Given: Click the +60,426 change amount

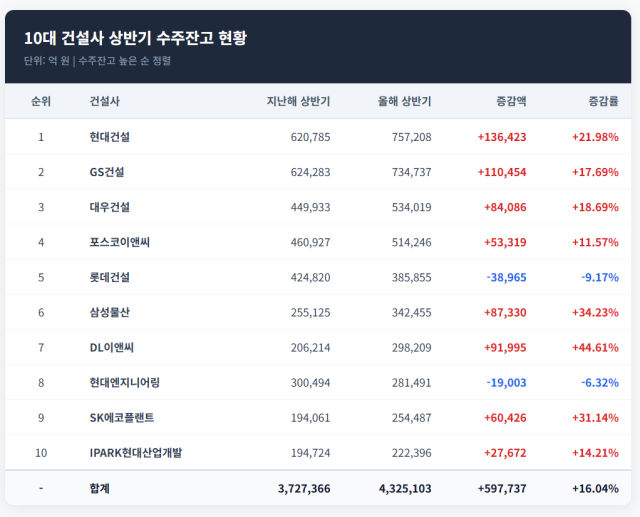Looking at the screenshot, I should [505, 417].
